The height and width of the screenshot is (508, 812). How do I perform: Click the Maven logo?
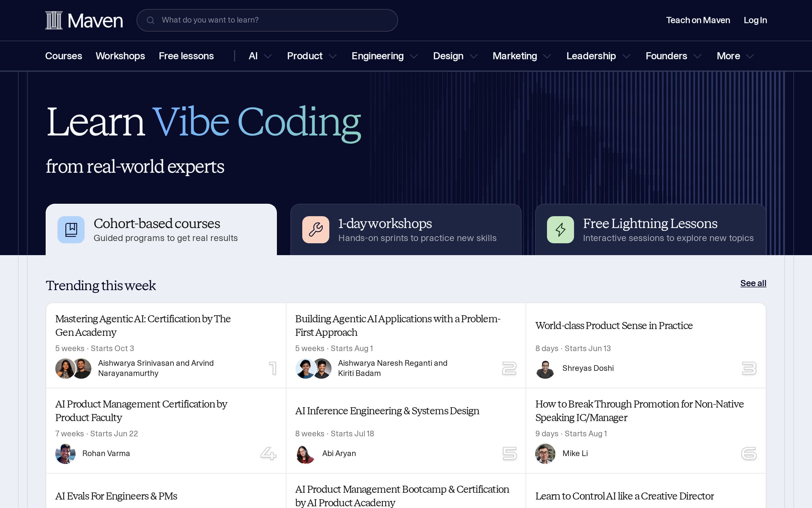(84, 21)
